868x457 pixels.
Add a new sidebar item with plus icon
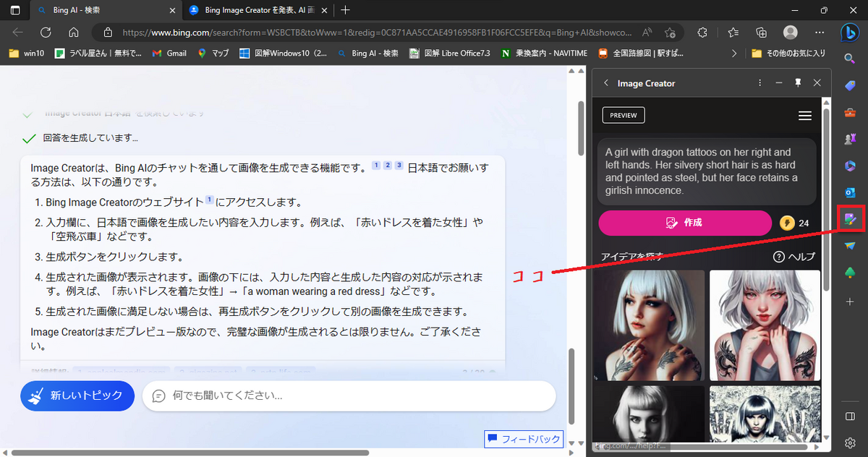click(x=849, y=302)
